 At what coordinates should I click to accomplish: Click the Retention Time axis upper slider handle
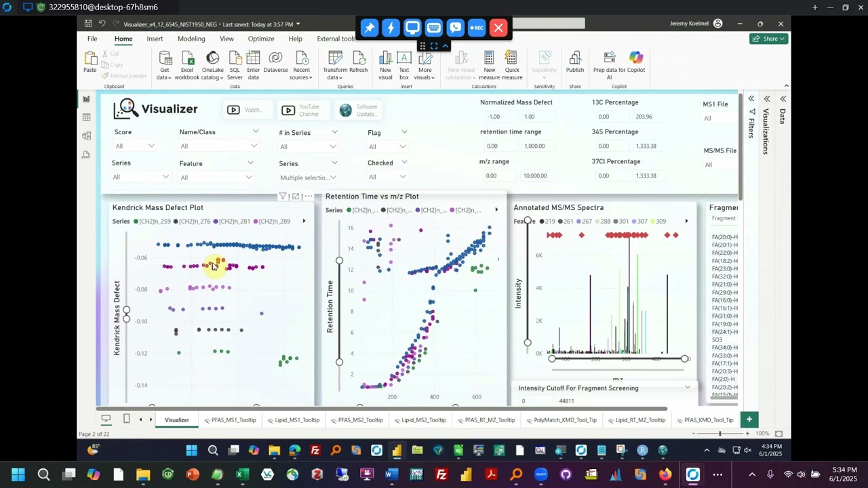pyautogui.click(x=339, y=261)
